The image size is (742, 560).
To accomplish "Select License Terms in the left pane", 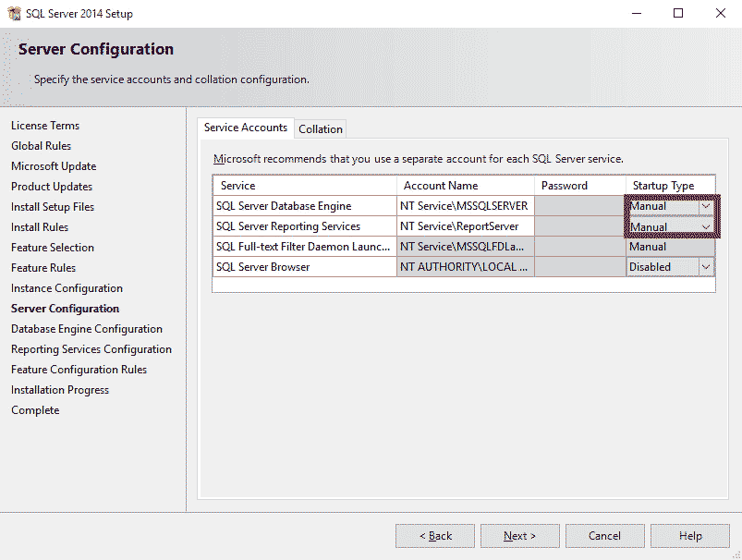I will tap(44, 125).
